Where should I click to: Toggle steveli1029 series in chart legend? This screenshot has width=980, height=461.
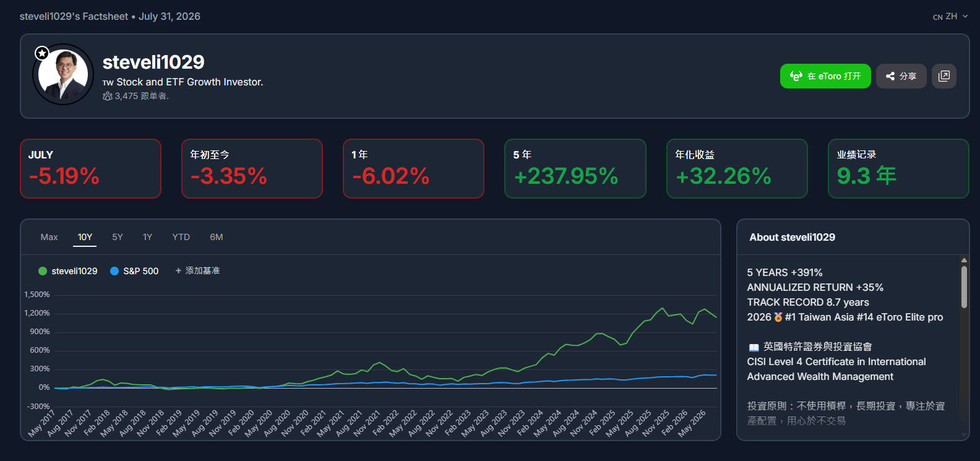pyautogui.click(x=68, y=271)
